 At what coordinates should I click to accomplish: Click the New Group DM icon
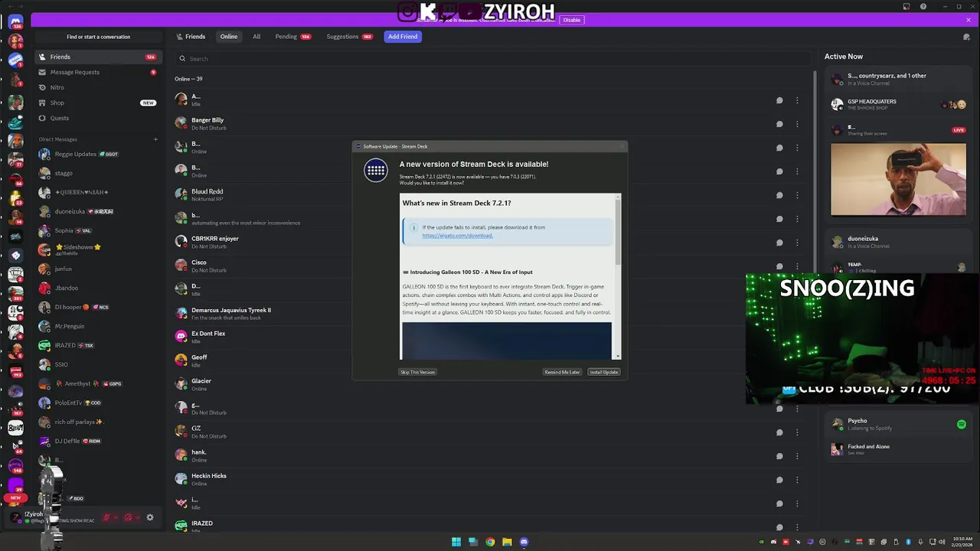tap(966, 37)
